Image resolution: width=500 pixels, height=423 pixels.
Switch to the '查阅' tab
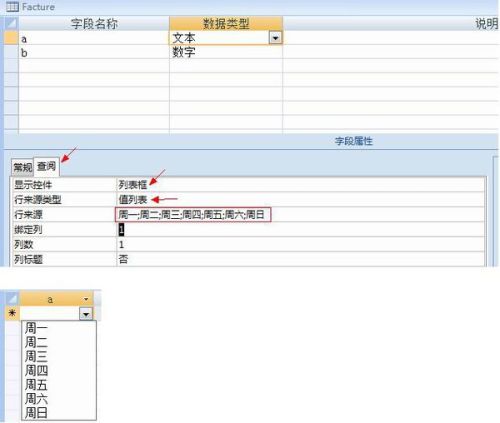pos(46,166)
